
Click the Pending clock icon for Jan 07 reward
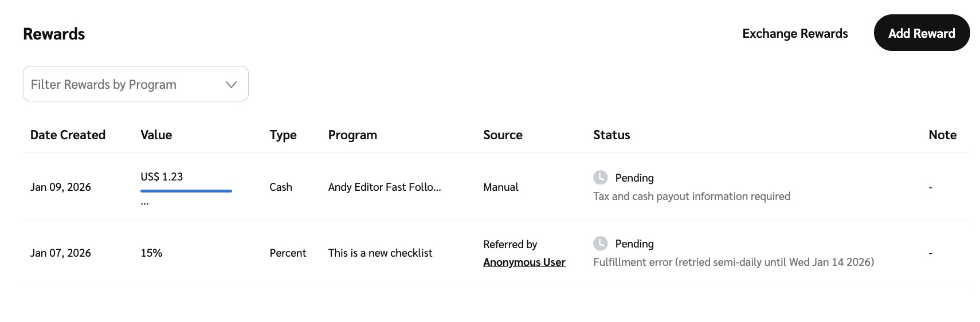tap(600, 244)
